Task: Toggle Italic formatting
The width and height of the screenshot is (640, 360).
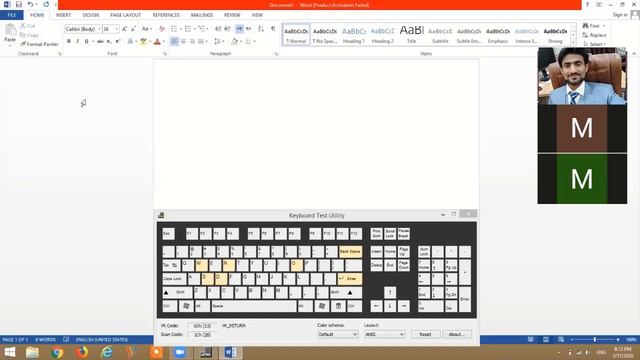Action: [x=78, y=41]
